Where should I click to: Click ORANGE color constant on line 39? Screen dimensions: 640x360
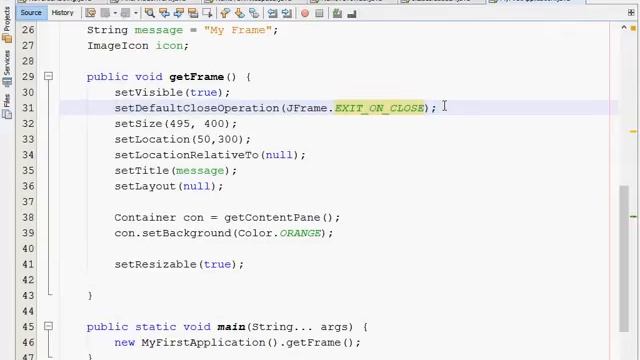[x=300, y=233]
